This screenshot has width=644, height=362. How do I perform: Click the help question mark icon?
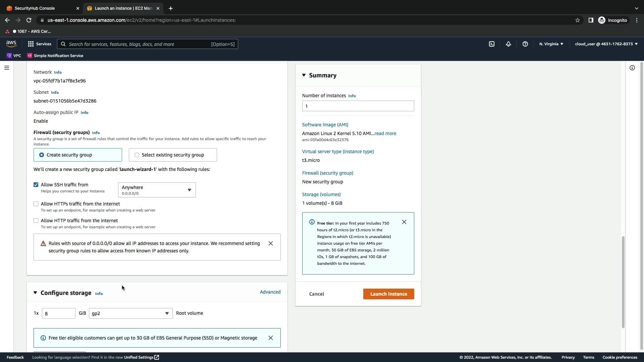[525, 44]
